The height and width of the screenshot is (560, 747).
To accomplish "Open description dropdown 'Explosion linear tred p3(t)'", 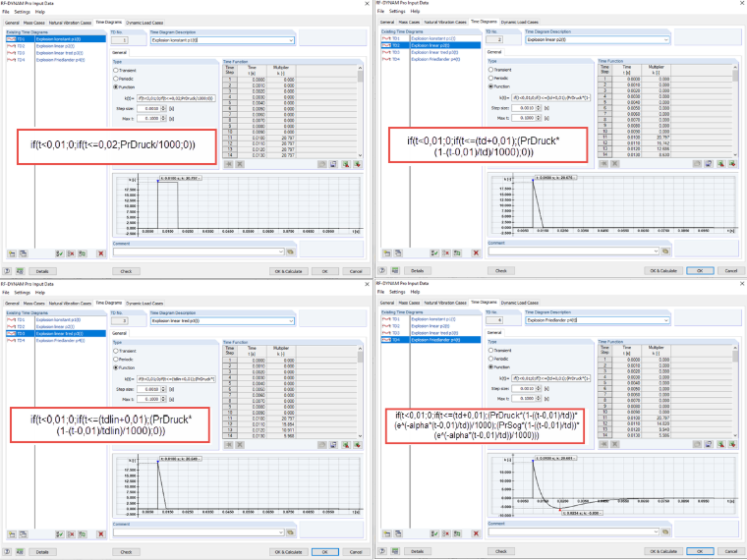I will (x=291, y=321).
